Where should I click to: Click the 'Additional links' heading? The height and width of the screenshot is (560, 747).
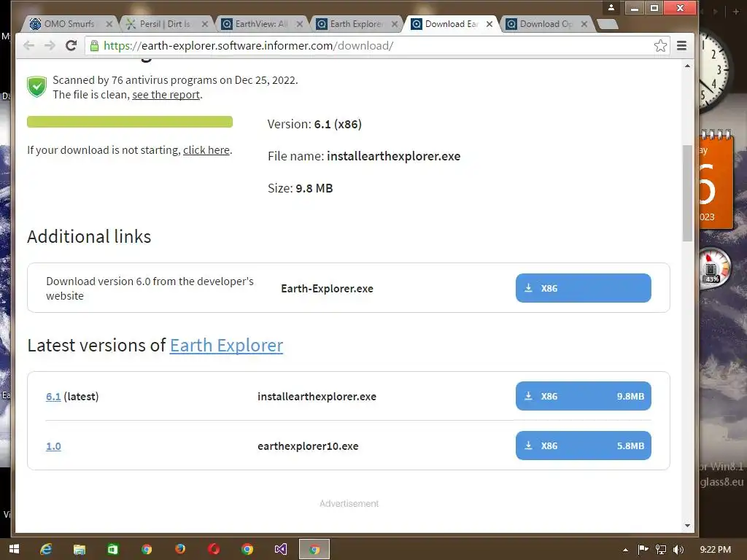89,237
